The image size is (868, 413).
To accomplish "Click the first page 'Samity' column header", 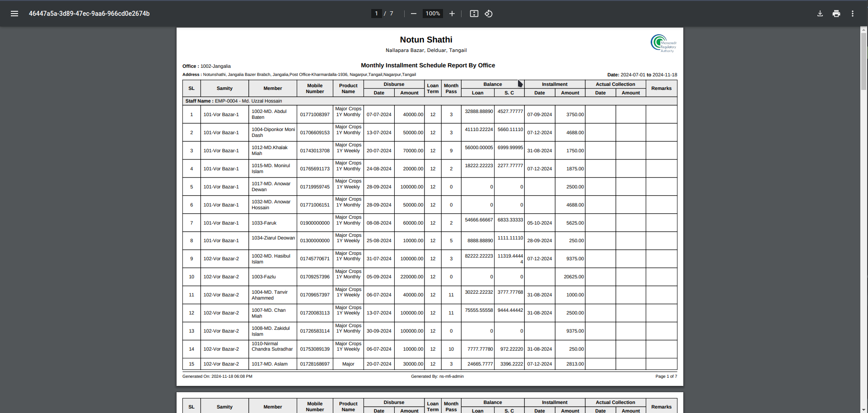I will point(224,89).
